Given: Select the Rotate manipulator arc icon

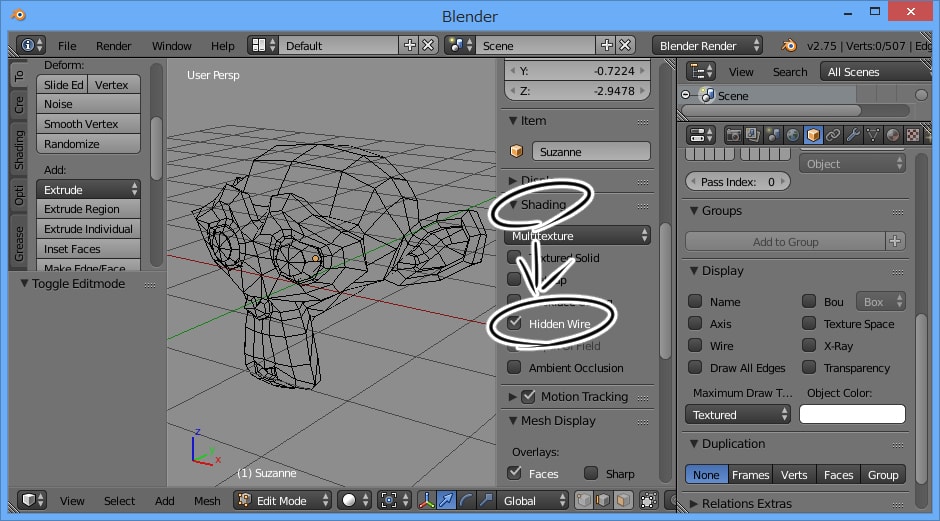Looking at the screenshot, I should 466,500.
